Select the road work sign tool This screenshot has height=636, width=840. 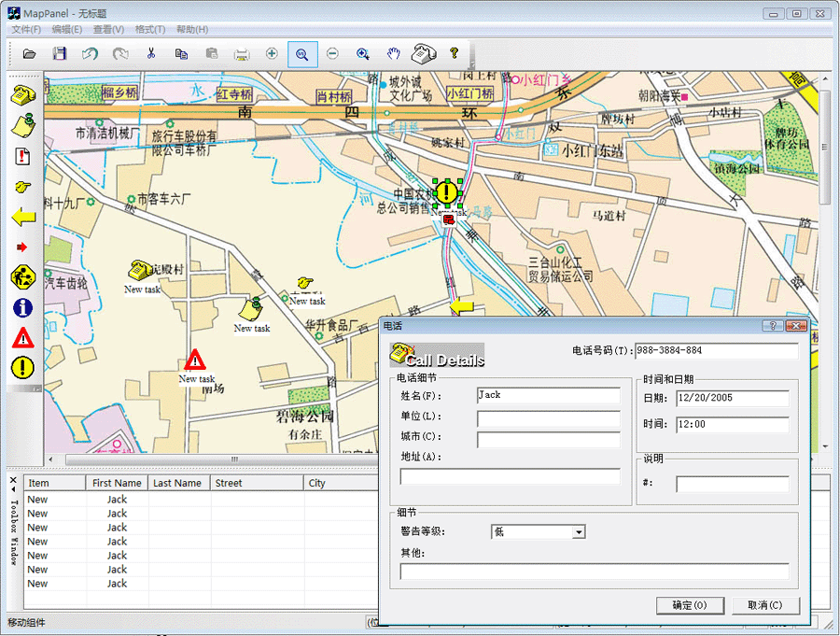coord(23,276)
